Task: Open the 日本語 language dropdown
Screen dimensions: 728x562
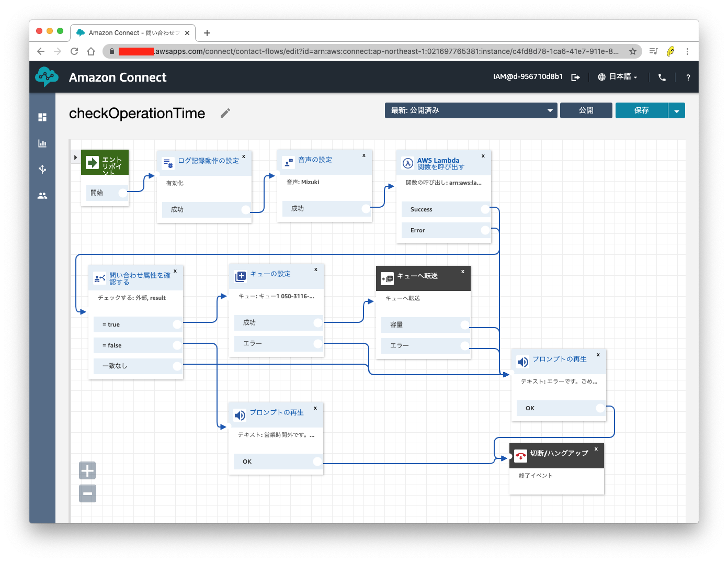Action: pos(623,77)
